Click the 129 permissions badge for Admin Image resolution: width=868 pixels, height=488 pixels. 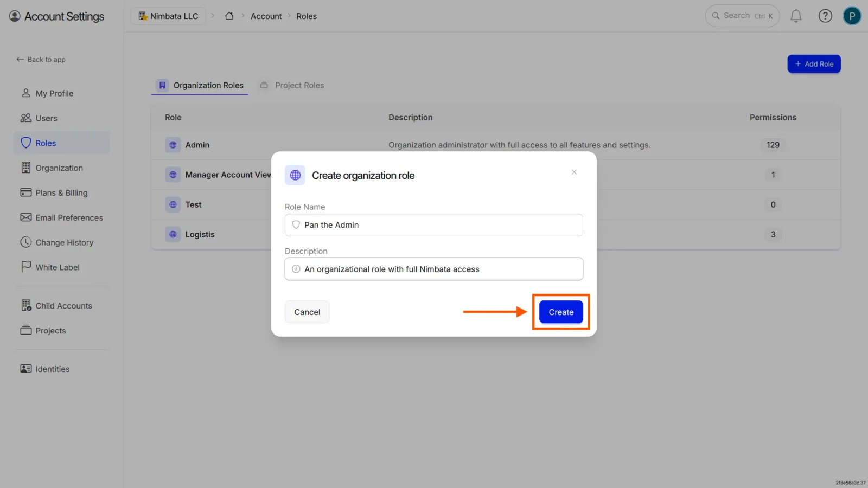pos(773,145)
